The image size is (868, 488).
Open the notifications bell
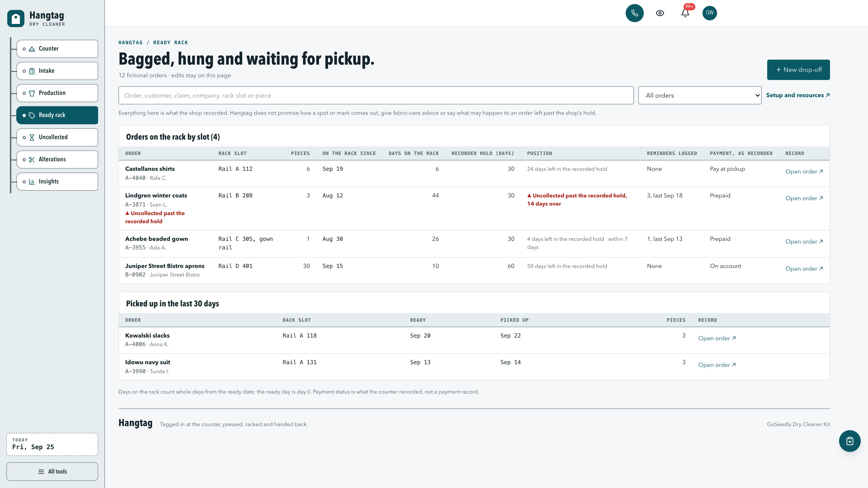click(x=685, y=13)
